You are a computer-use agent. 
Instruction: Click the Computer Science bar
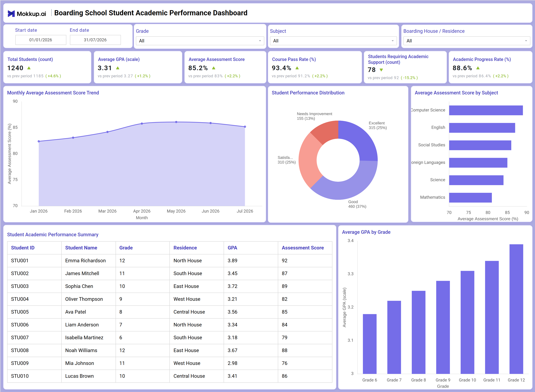(x=486, y=110)
